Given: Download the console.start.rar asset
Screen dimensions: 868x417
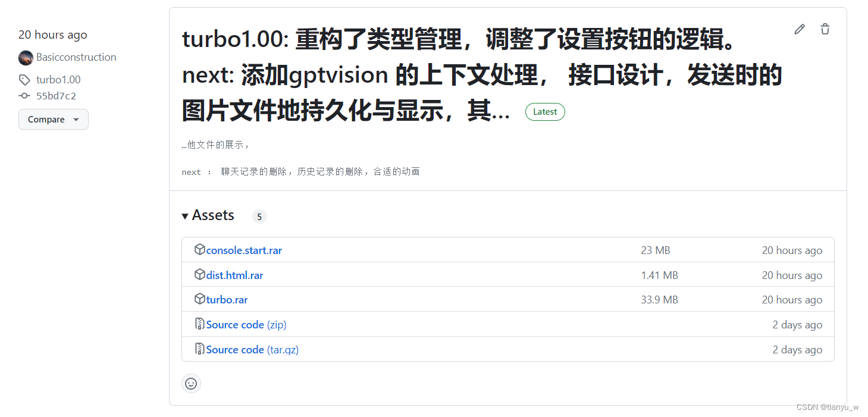Looking at the screenshot, I should [x=243, y=250].
